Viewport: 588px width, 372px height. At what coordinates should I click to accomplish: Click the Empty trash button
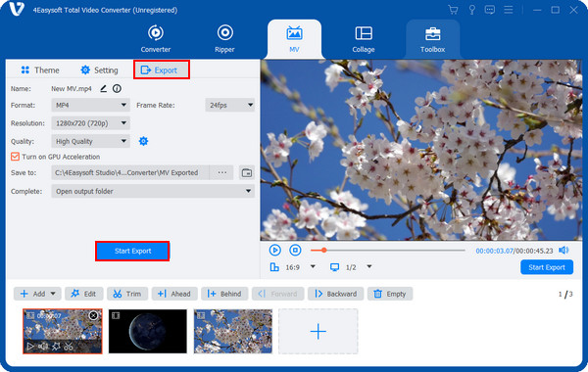[390, 294]
